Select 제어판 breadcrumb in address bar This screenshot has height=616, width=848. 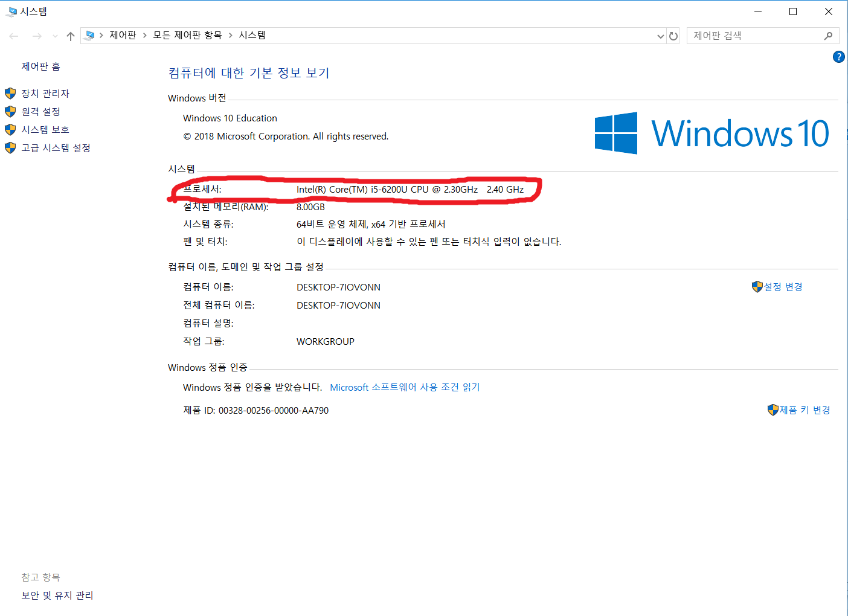click(x=123, y=35)
